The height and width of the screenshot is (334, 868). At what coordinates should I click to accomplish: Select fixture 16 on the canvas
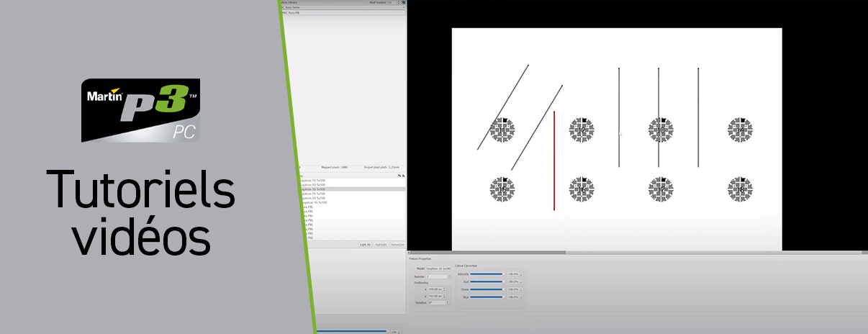coord(582,190)
